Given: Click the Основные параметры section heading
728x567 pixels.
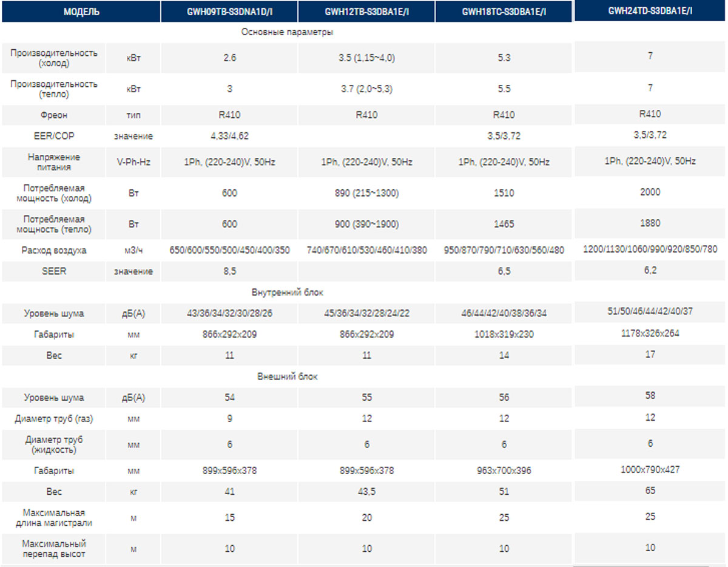Looking at the screenshot, I should [x=287, y=32].
